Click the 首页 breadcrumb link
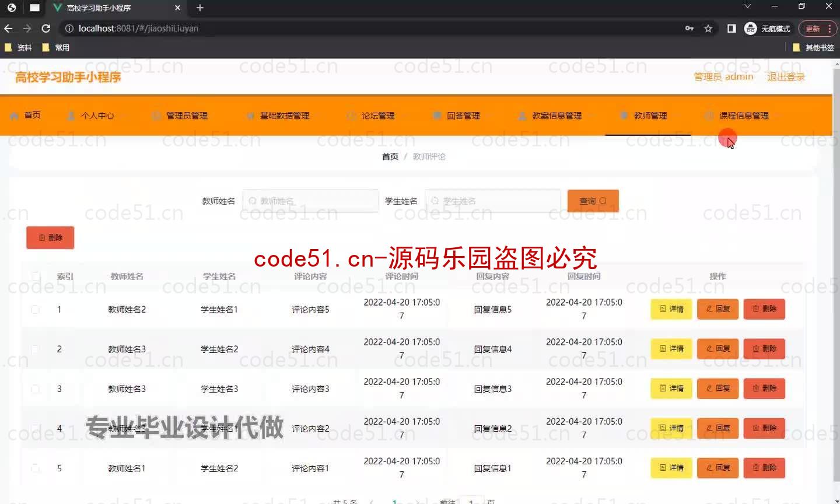The width and height of the screenshot is (840, 504). [390, 156]
